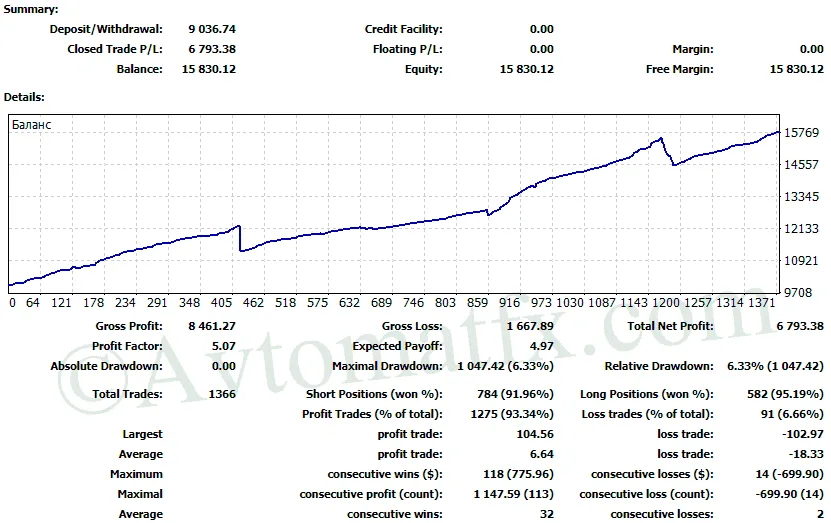Click the Margin label in Summary
Viewport: 831px width, 523px height.
[693, 49]
